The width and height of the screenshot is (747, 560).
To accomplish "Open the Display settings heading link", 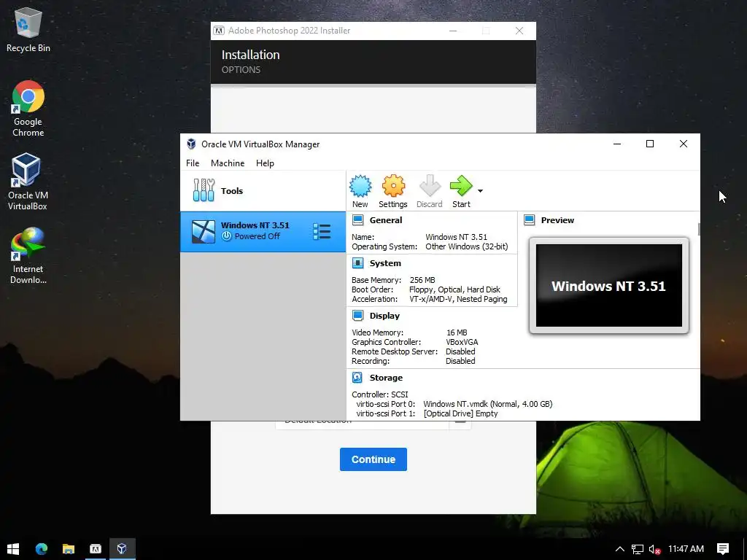I will (x=384, y=316).
